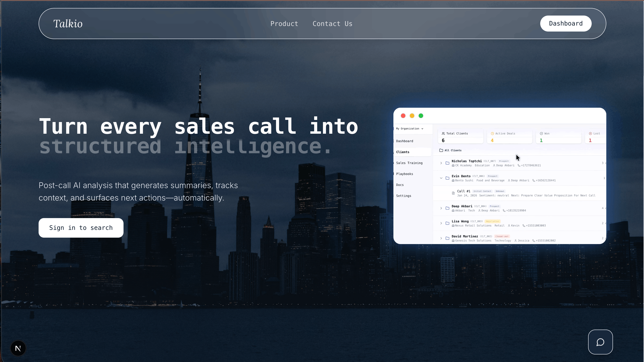Click the Total Clients people icon
The width and height of the screenshot is (644, 362).
click(x=443, y=134)
